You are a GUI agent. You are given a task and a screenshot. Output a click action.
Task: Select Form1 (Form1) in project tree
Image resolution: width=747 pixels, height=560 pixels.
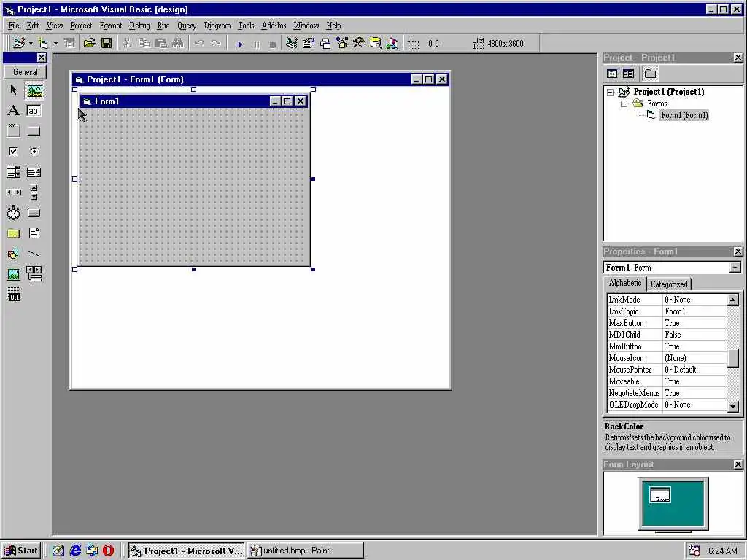tap(684, 114)
